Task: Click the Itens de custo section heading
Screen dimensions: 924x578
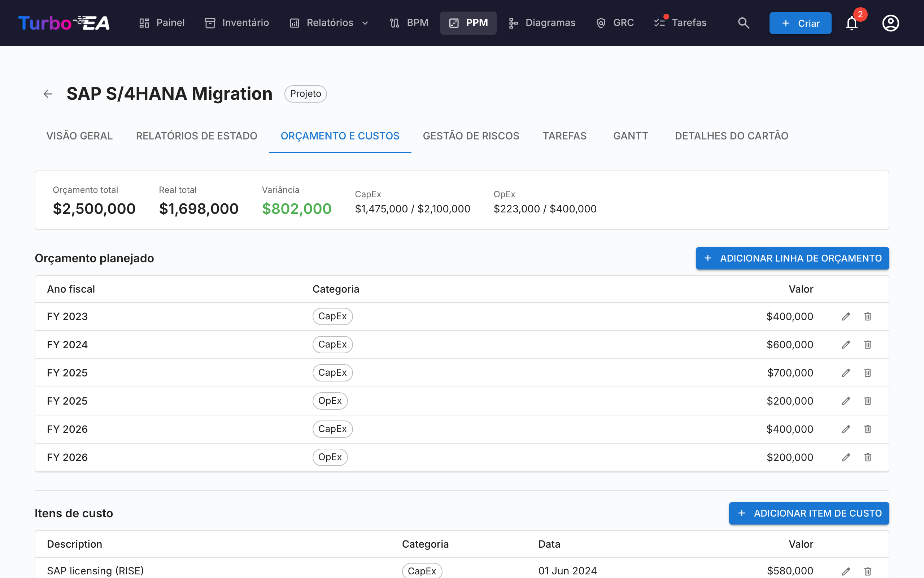Action: [x=74, y=513]
